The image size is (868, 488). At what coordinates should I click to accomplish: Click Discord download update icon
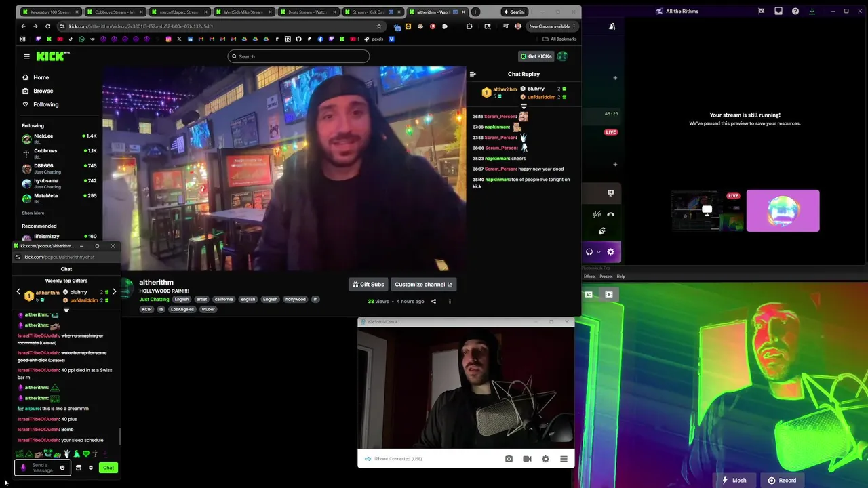pos(812,12)
